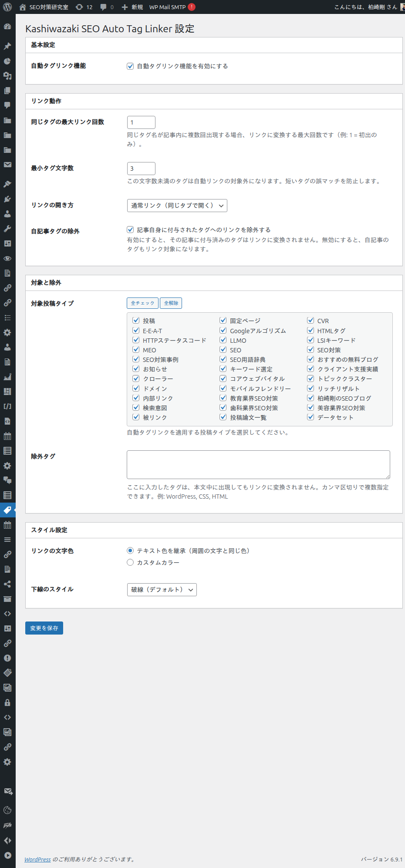Click the バージョン 6.9.1 footer text
The width and height of the screenshot is (405, 868).
coord(381,859)
